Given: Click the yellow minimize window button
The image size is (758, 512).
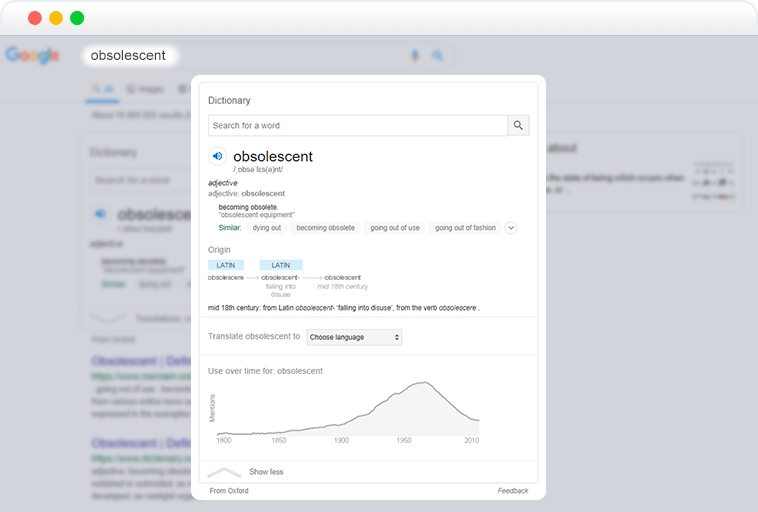Looking at the screenshot, I should [56, 18].
